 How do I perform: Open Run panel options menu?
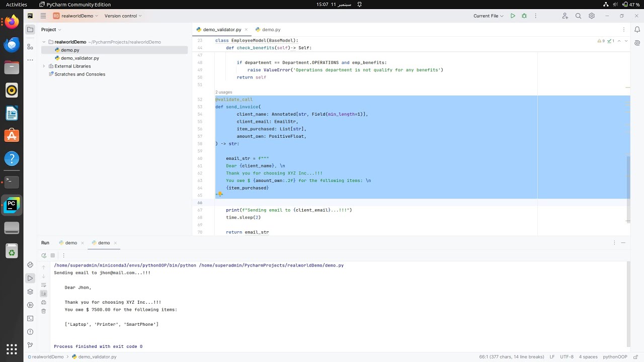pos(614,243)
